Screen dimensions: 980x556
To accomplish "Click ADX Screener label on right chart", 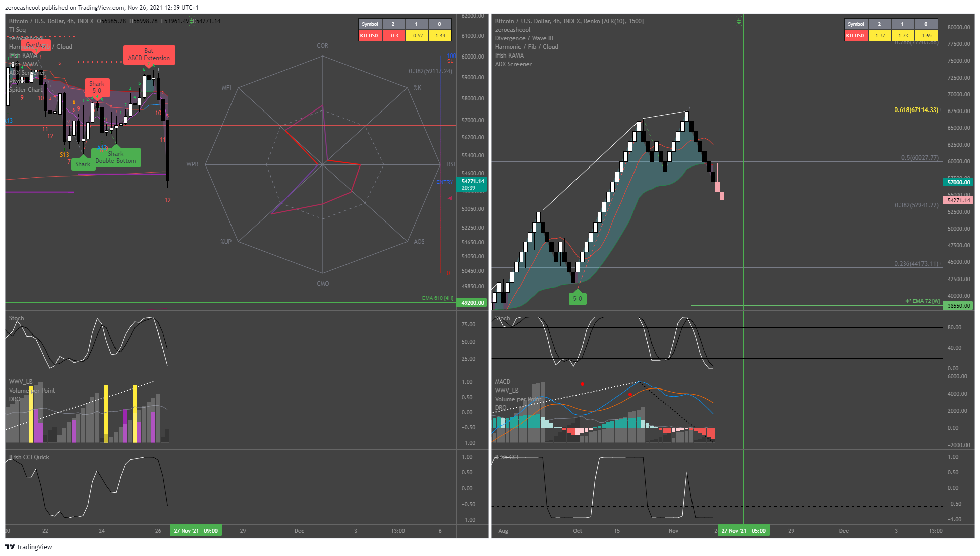I will [x=513, y=64].
